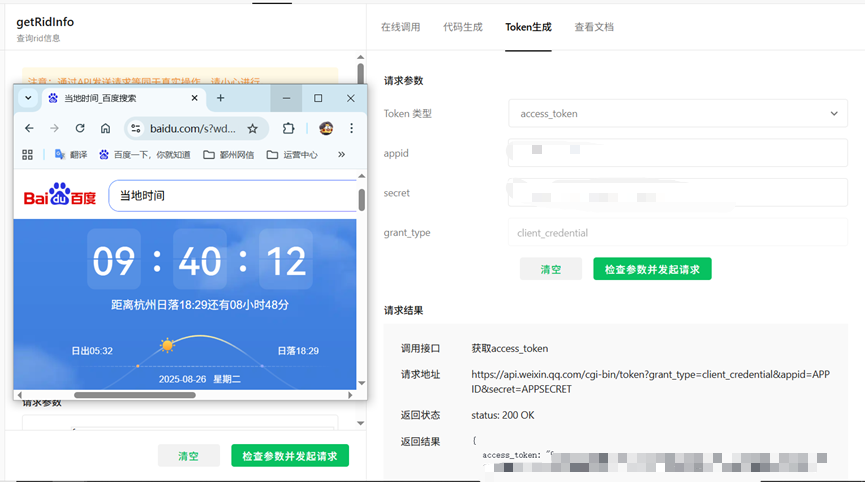Open the apps grid in bookmarks bar

tap(28, 155)
